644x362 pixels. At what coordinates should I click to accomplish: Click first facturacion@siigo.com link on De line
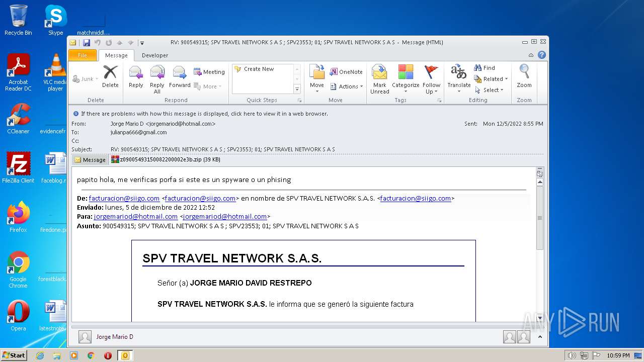[x=124, y=198]
